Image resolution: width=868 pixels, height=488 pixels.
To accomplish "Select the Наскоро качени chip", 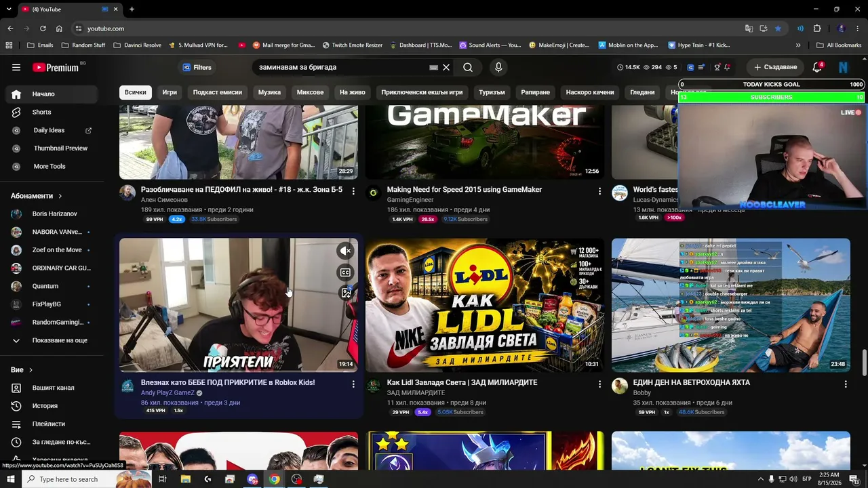I will tap(590, 92).
